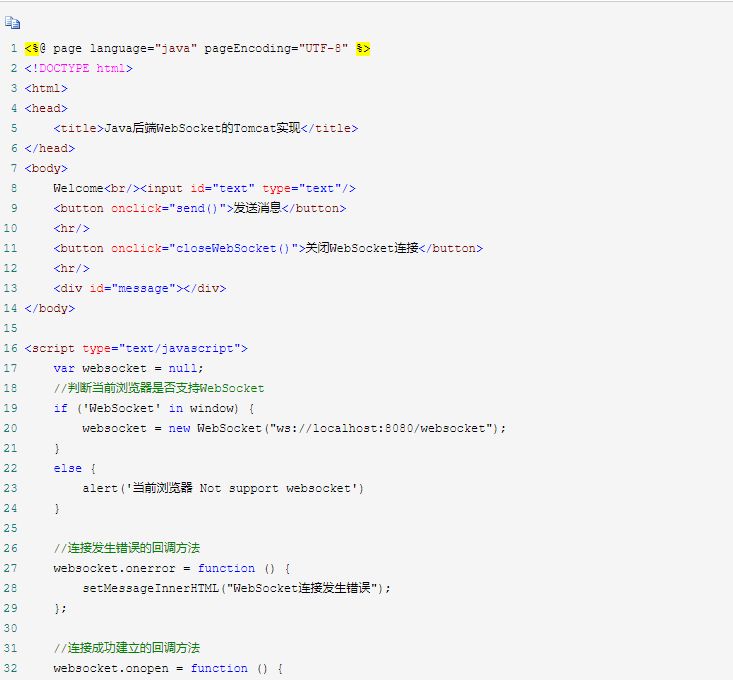Click the Welcome input text line
This screenshot has width=733, height=680.
tap(204, 188)
